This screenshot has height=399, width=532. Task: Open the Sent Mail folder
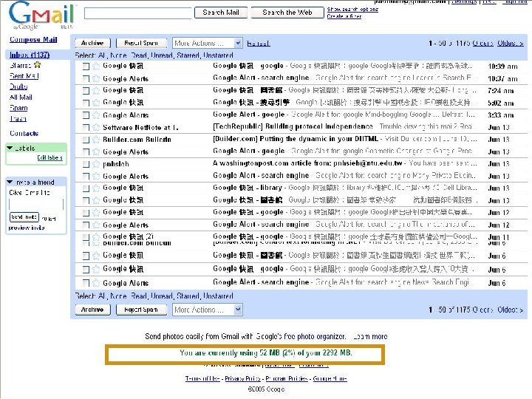(24, 76)
